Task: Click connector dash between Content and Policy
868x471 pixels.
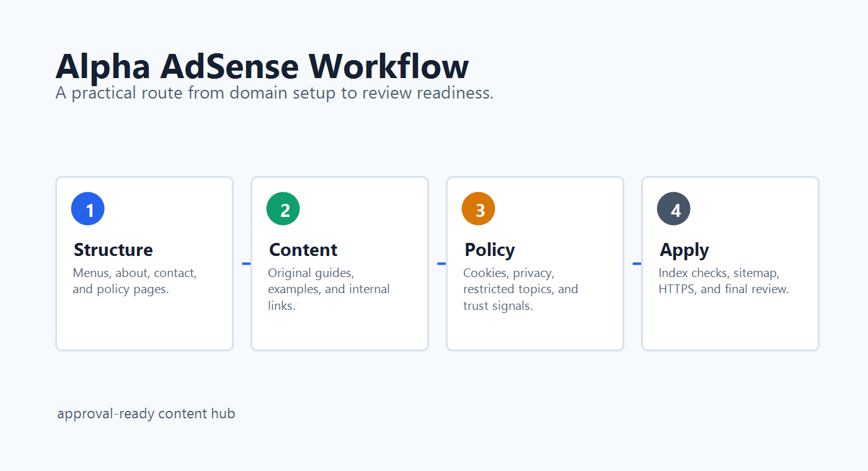Action: (441, 264)
